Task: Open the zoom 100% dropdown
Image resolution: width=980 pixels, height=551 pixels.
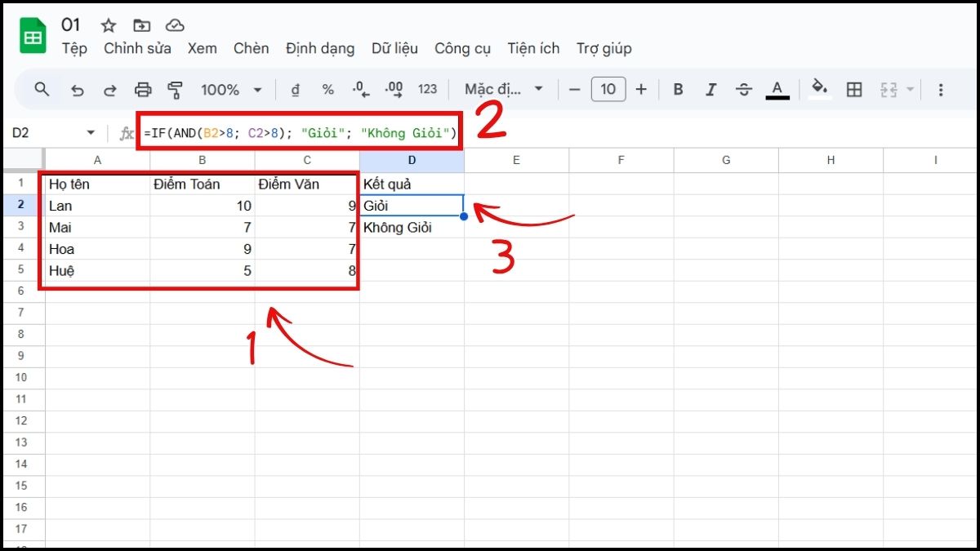Action: coord(232,90)
